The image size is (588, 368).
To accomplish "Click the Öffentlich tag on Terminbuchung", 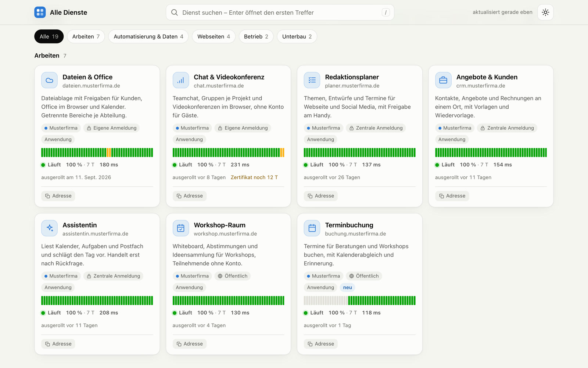I will (364, 276).
